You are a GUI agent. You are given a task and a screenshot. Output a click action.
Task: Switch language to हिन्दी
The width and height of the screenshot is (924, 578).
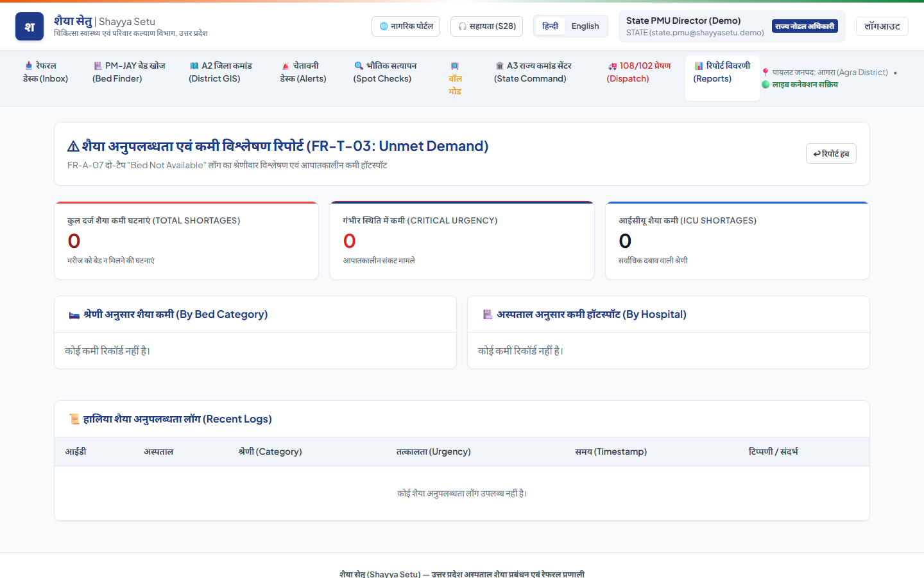coord(550,26)
